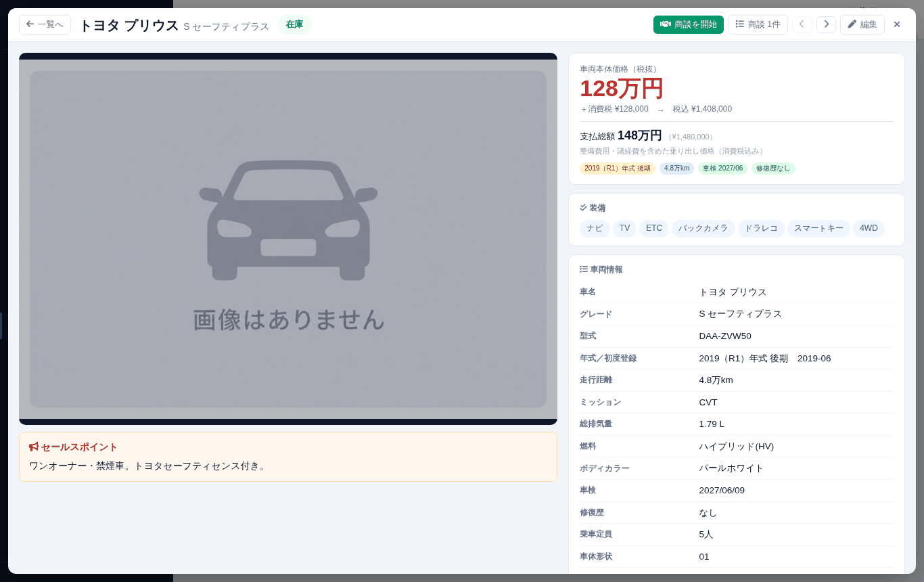Screen dimensions: 924x582
Task: Start negotiation with 商談を開始 button
Action: pos(689,24)
